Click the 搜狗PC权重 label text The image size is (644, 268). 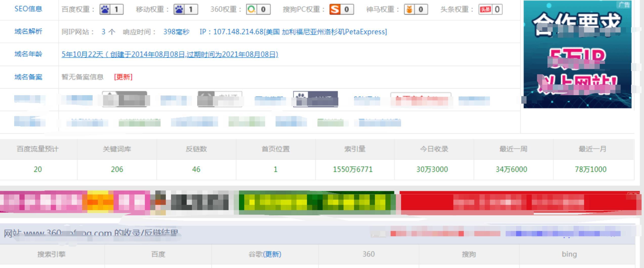(304, 9)
